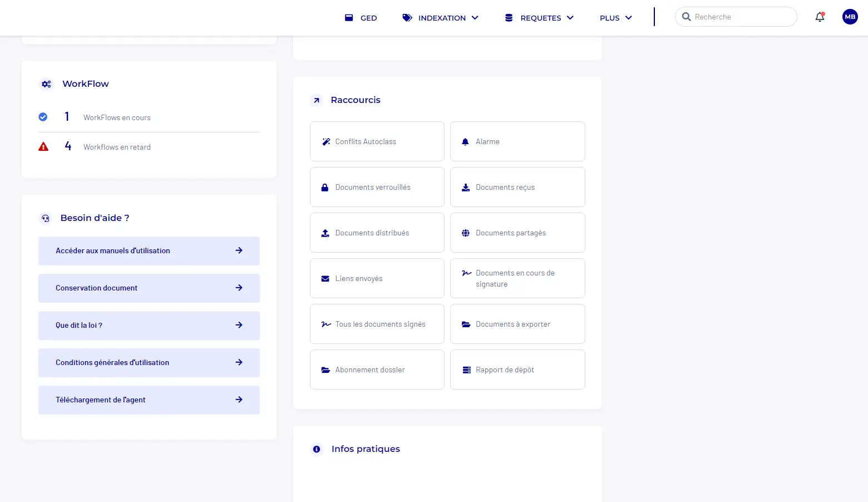Click the Raccourcis arrow icon
Image resolution: width=868 pixels, height=502 pixels.
coord(316,100)
